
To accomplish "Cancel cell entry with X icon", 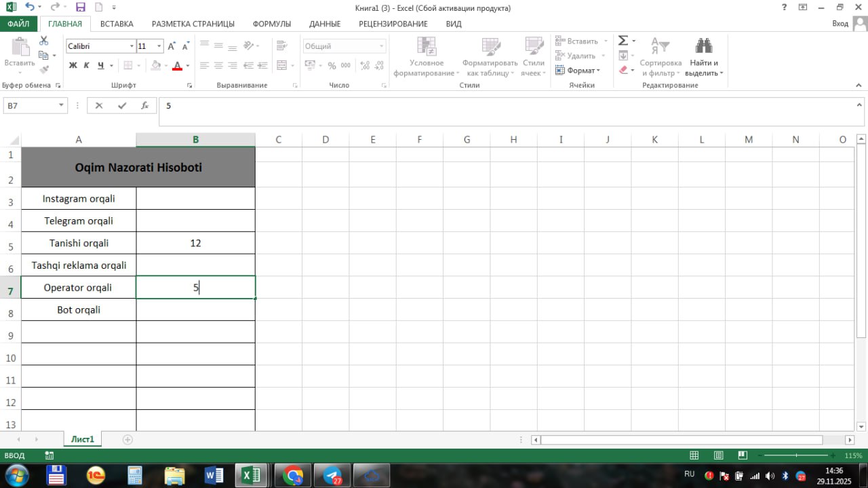I will [99, 106].
